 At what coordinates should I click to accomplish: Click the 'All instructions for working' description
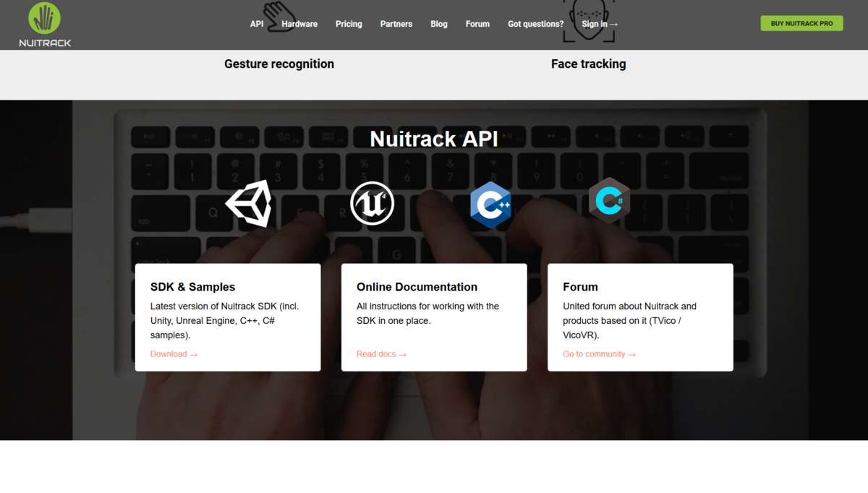(x=427, y=314)
